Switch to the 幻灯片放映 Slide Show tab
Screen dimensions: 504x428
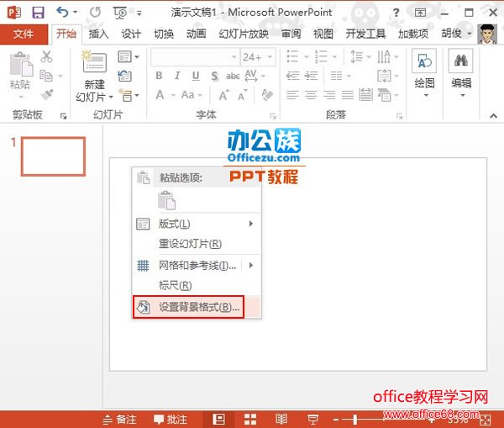tap(244, 34)
